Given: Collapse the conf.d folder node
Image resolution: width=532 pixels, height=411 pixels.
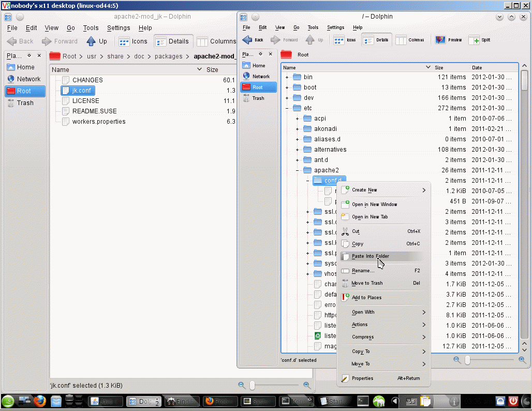Looking at the screenshot, I should pos(308,181).
